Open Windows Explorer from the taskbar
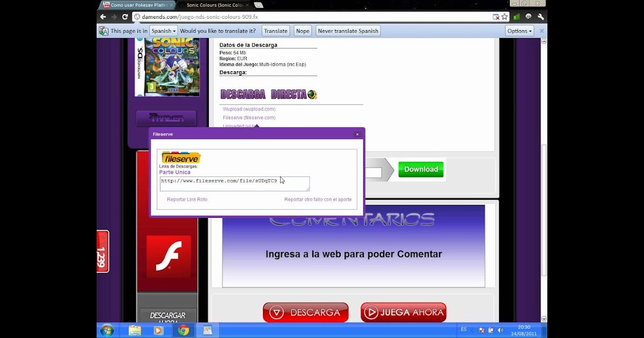644x338 pixels. coord(134,330)
